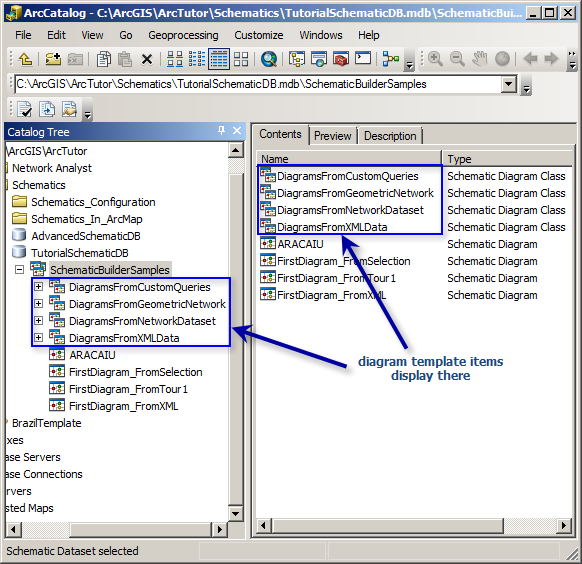Viewport: 582px width, 564px height.
Task: Select DiagramsFromXMLData in the Contents list
Action: click(x=332, y=227)
